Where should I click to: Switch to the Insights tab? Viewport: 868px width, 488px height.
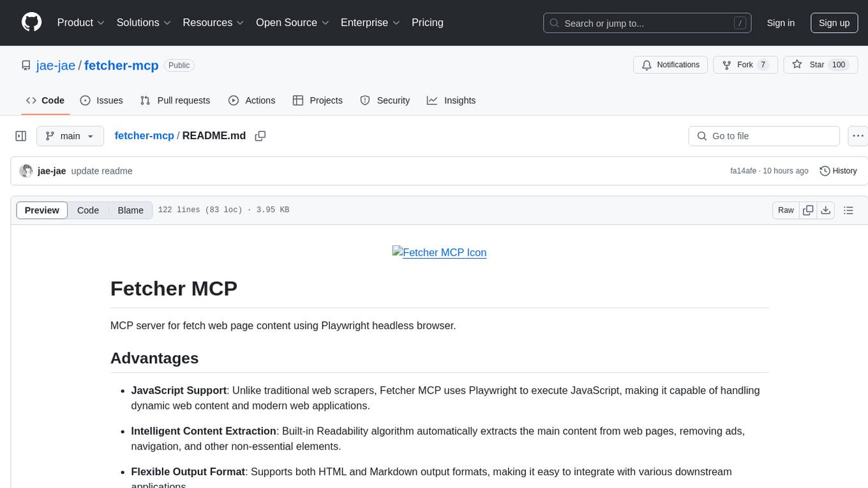[x=451, y=100]
